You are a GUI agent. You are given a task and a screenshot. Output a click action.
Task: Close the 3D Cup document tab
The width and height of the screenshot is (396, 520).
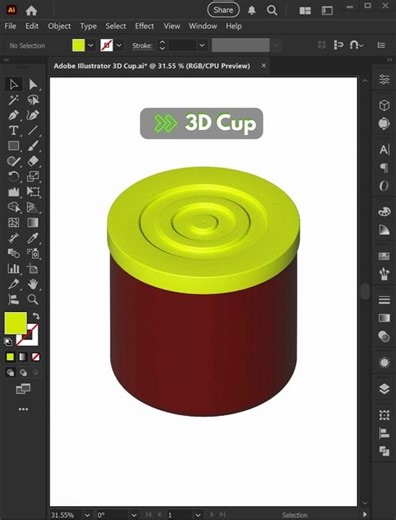(x=264, y=65)
